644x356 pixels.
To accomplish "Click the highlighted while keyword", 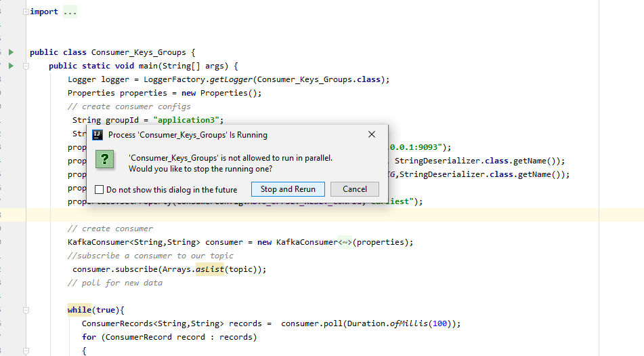I will [x=79, y=310].
